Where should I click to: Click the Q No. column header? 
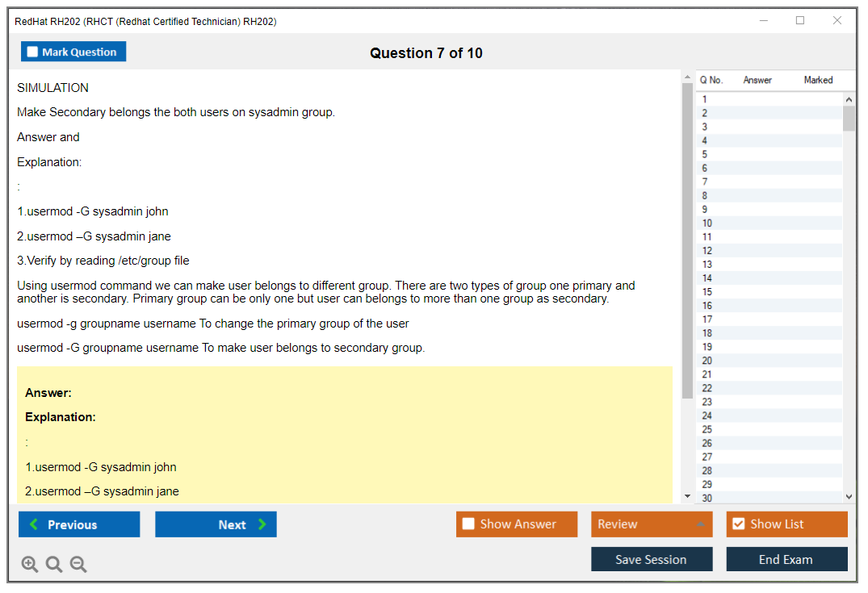coord(711,80)
